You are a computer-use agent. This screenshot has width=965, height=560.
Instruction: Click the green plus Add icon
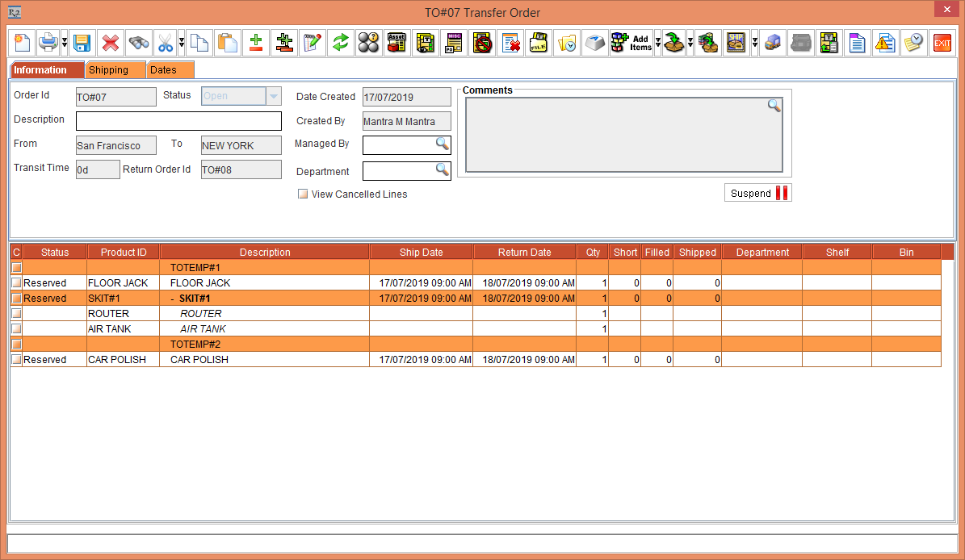(x=256, y=43)
